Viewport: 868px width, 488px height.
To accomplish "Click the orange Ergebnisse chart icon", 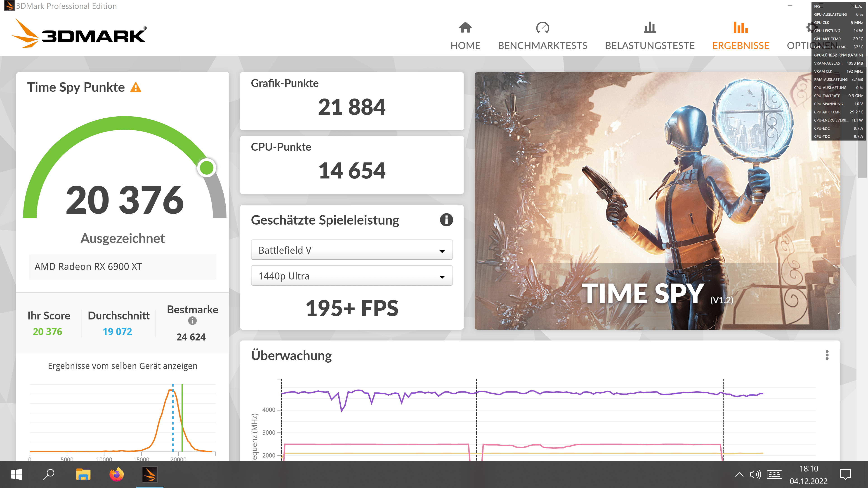I will (x=741, y=27).
